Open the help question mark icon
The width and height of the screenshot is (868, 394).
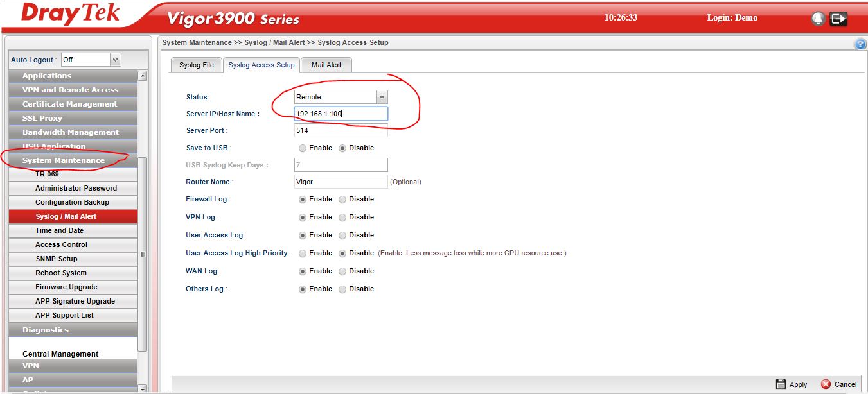[x=860, y=44]
